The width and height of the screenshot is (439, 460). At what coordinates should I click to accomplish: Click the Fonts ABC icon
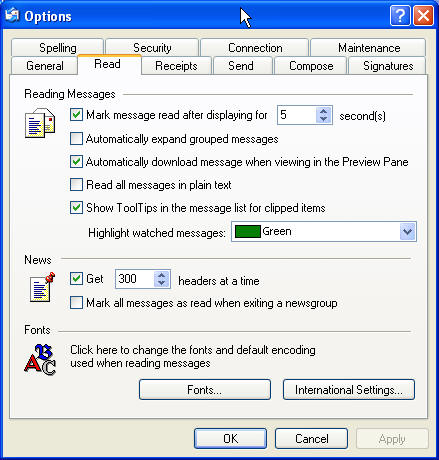(x=40, y=360)
